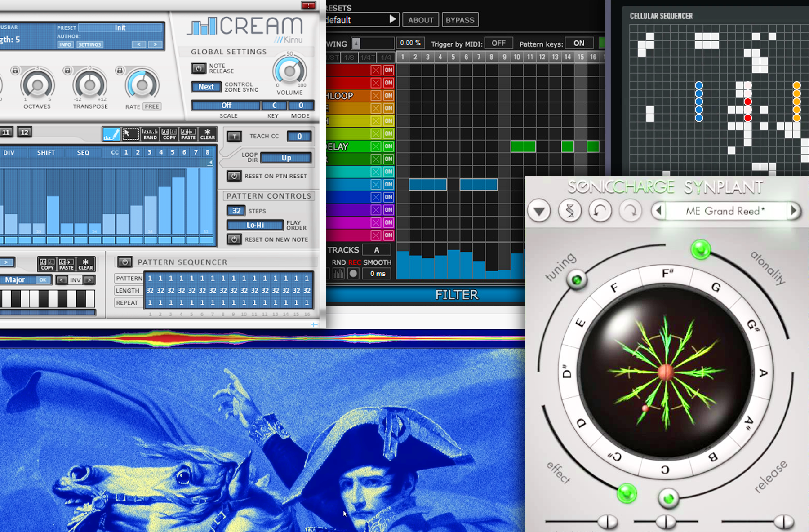Viewport: 809px width, 532px height.
Task: Toggle Pattern keys ON switch
Action: [579, 43]
